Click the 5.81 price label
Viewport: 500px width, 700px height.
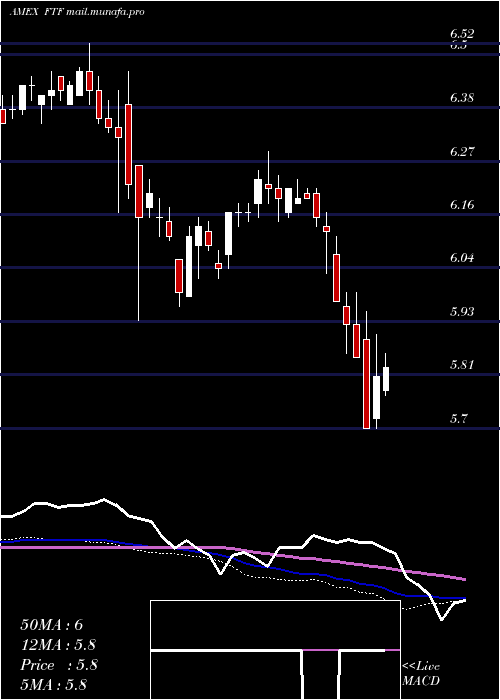coord(462,365)
